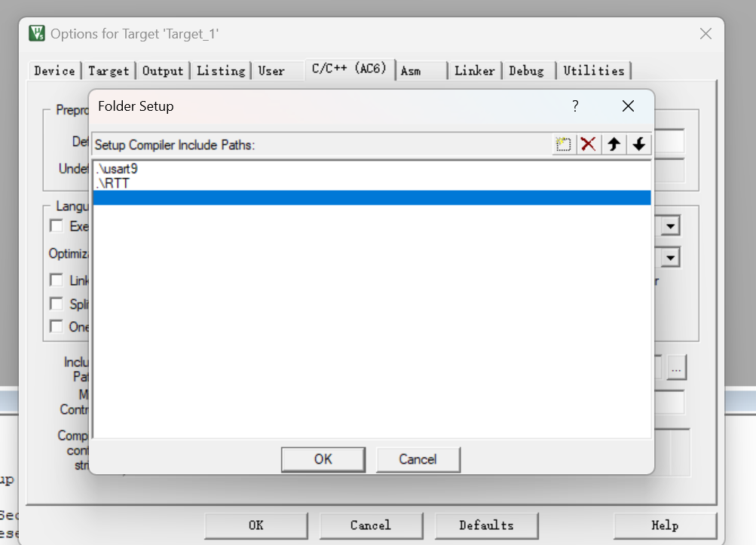Image resolution: width=756 pixels, height=545 pixels.
Task: Toggle the Link... checkbox
Action: [x=57, y=280]
